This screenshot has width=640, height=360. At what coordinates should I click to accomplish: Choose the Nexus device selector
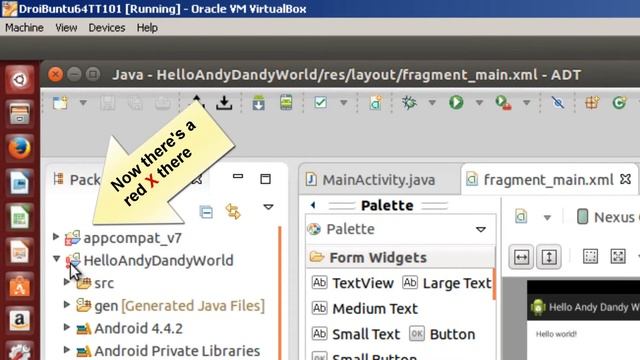click(607, 217)
